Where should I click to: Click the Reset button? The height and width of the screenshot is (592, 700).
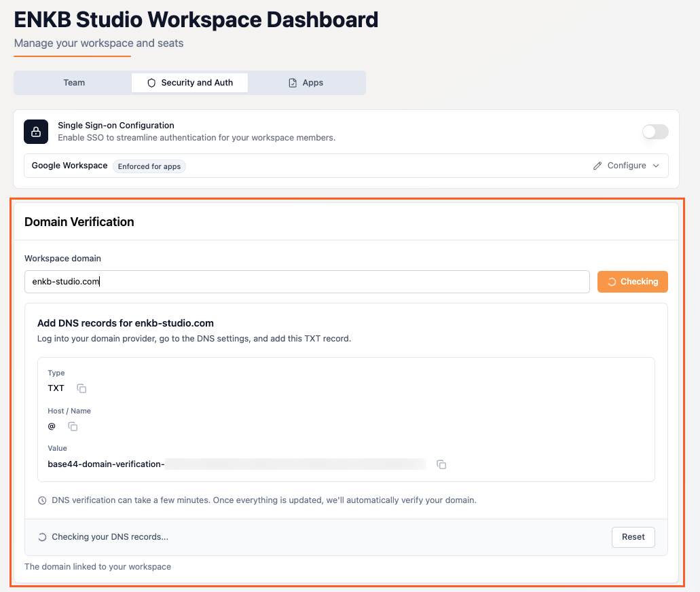(633, 536)
